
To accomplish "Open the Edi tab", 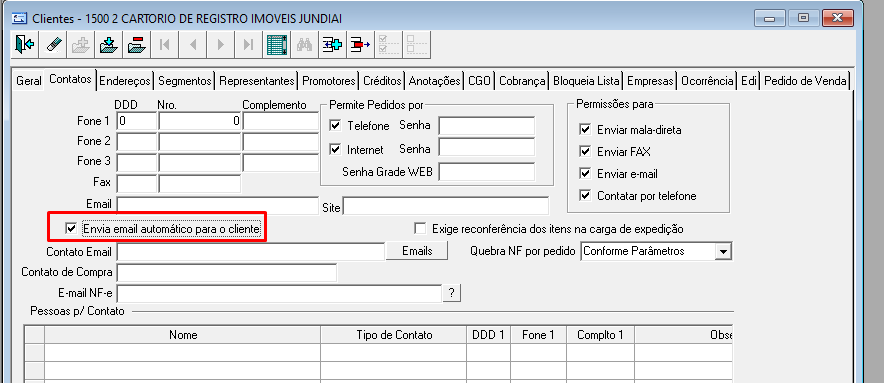I will [749, 81].
